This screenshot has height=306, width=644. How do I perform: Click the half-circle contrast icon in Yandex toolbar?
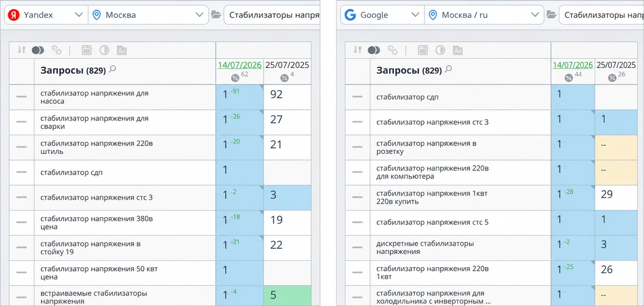pyautogui.click(x=104, y=50)
